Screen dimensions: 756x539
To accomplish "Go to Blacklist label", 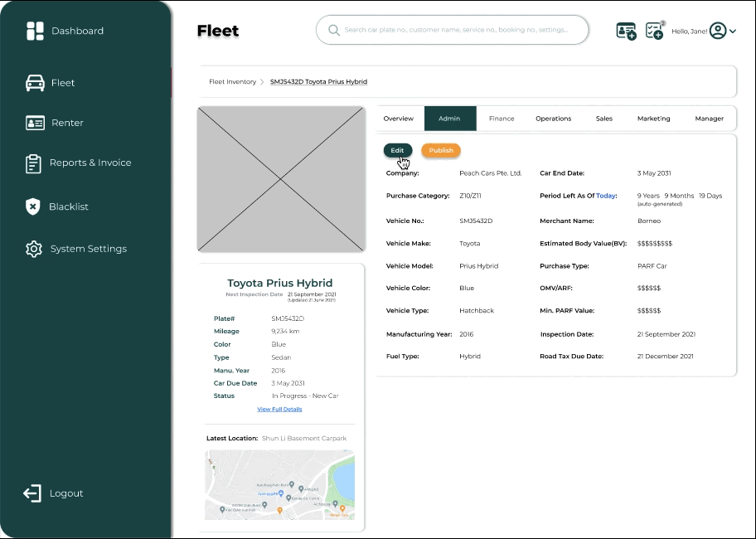I will 69,206.
